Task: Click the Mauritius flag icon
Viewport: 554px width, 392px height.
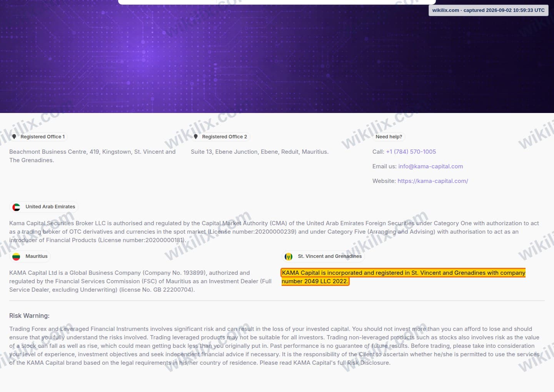Action: tap(16, 257)
